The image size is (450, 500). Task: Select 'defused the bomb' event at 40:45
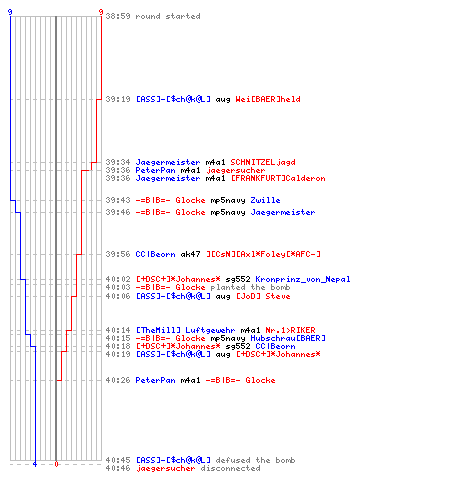click(x=255, y=460)
